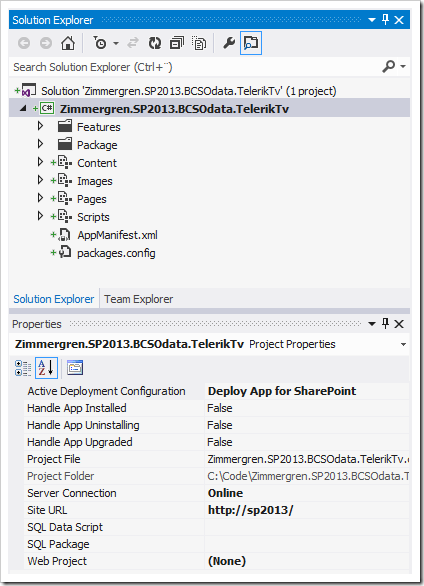Open Properties window position dropdown
The image size is (424, 586).
click(x=372, y=324)
